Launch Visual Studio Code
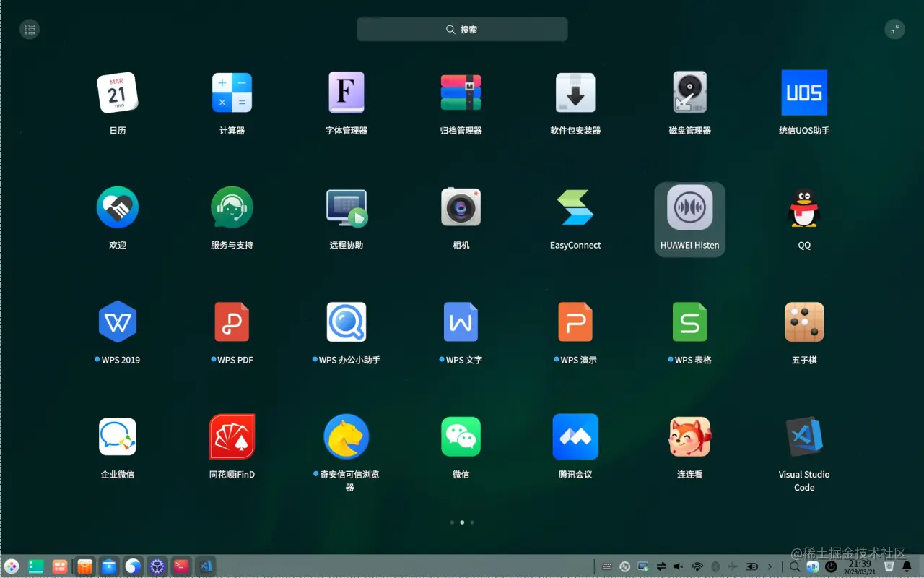Screen dimensions: 924x578 click(x=804, y=436)
